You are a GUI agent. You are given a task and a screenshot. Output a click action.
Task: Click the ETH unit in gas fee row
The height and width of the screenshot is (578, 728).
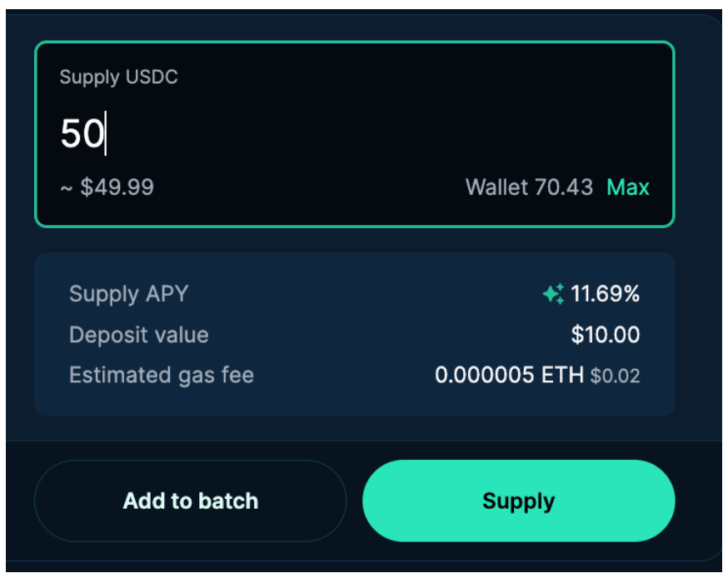[563, 376]
